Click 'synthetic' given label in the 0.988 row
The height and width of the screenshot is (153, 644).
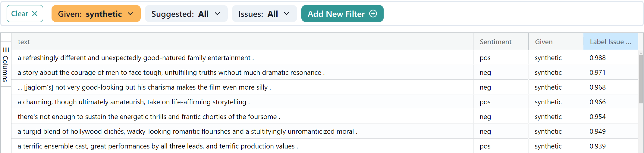point(548,58)
